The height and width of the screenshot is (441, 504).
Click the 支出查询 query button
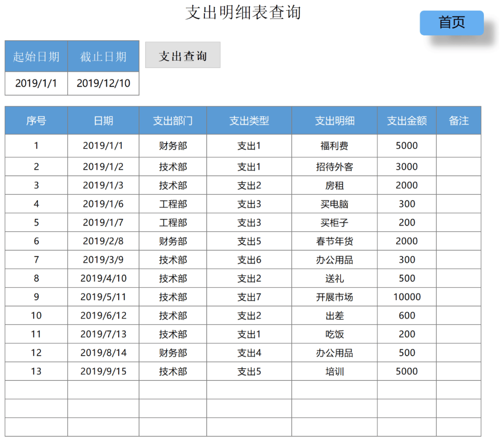(x=182, y=55)
